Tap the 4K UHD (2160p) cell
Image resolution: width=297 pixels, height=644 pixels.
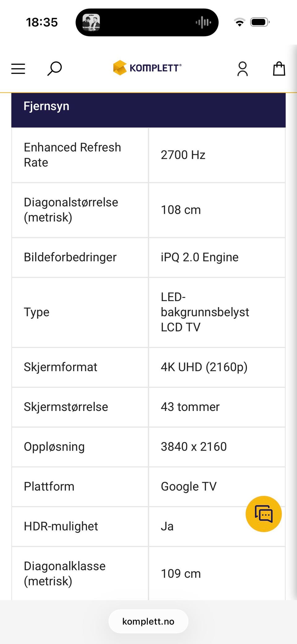click(x=217, y=367)
